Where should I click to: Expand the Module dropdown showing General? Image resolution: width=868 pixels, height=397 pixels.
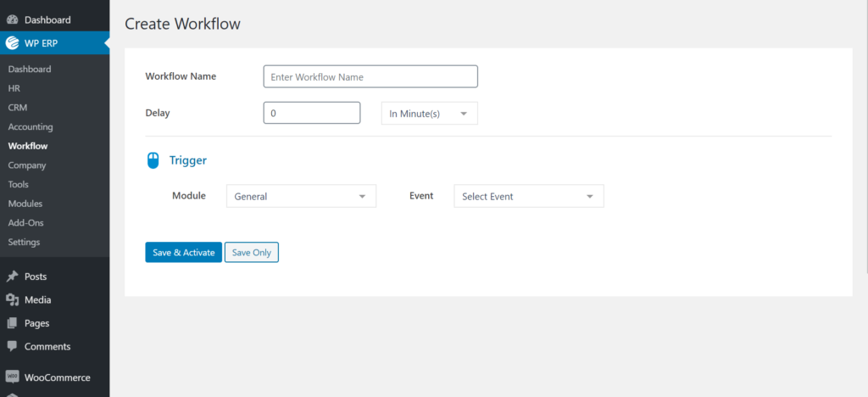[301, 196]
